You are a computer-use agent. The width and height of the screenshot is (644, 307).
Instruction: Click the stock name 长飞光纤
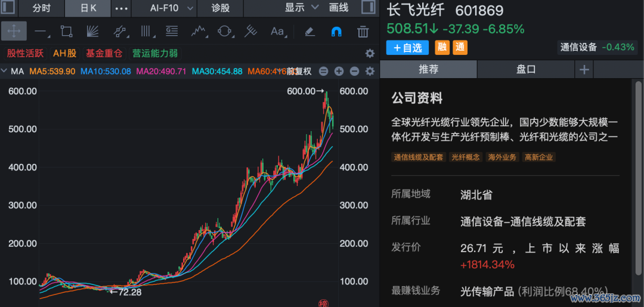[x=415, y=11]
